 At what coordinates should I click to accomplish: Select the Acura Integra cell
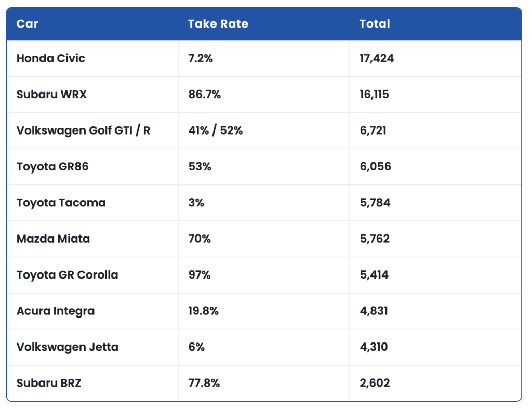tap(56, 311)
